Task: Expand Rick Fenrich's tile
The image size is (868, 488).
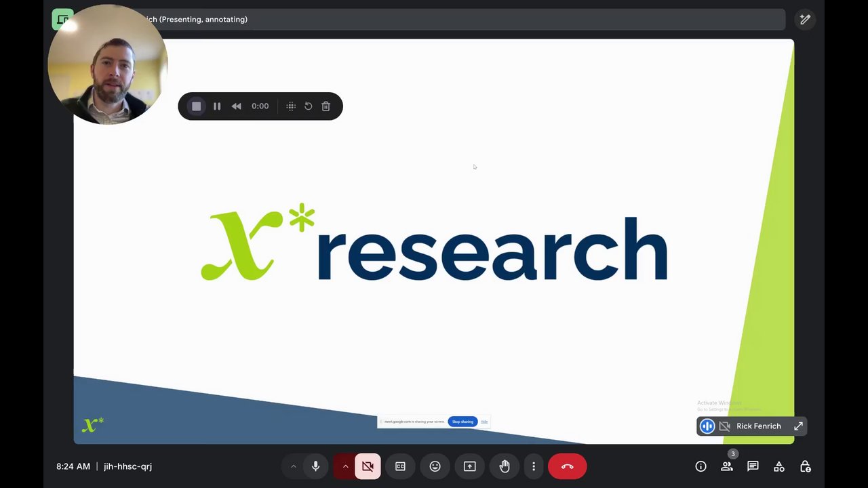Action: pyautogui.click(x=798, y=426)
